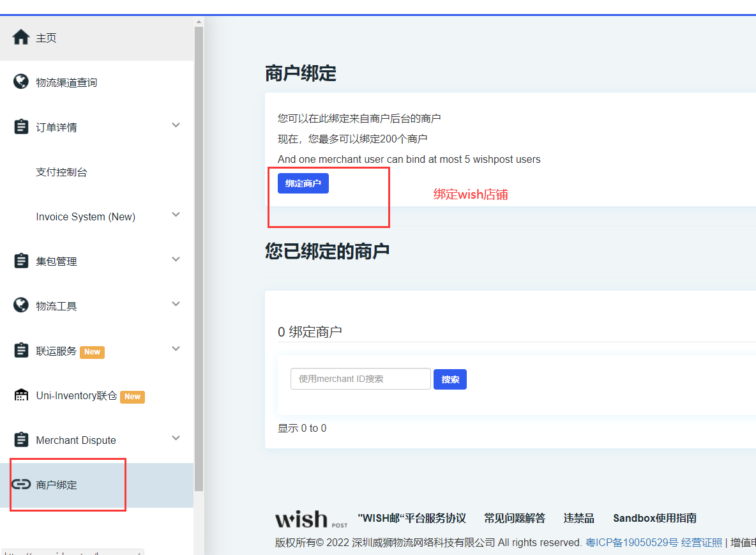This screenshot has width=756, height=555.
Task: Expand the 物流工具 chevron arrow
Action: click(176, 304)
